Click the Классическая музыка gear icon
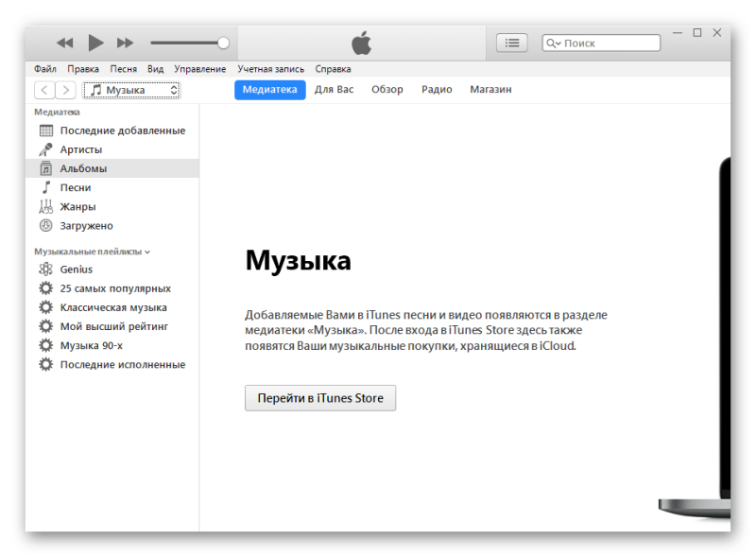Image resolution: width=756 pixels, height=557 pixels. (x=45, y=307)
